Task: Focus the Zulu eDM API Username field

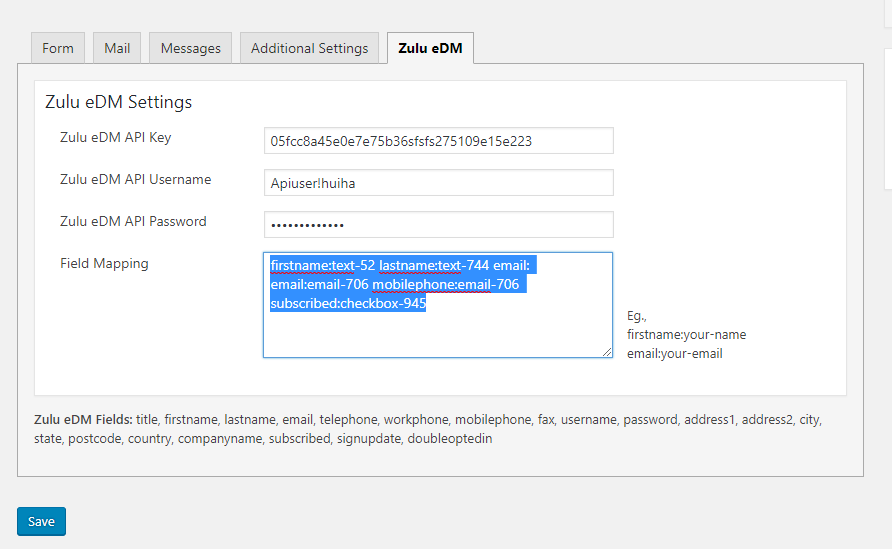Action: 439,183
